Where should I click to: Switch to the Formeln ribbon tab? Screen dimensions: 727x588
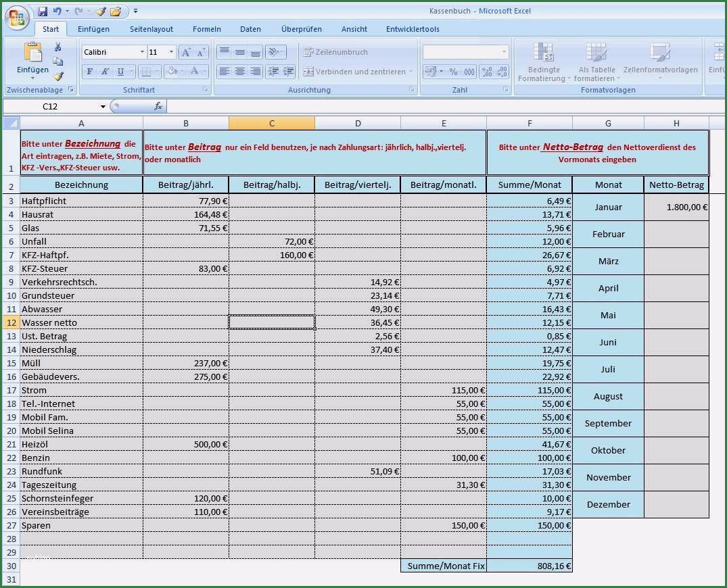click(x=206, y=29)
